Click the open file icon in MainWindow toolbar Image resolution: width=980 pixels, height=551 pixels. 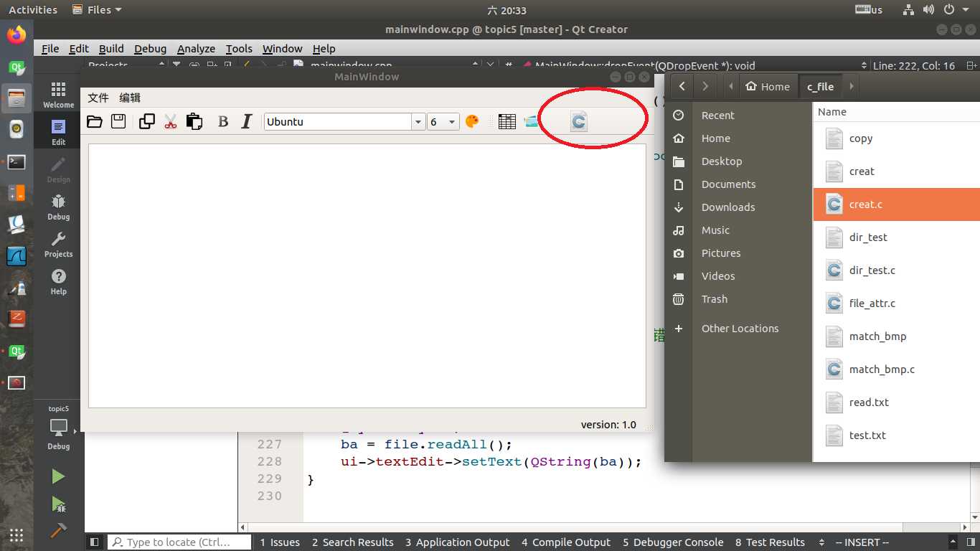(95, 122)
